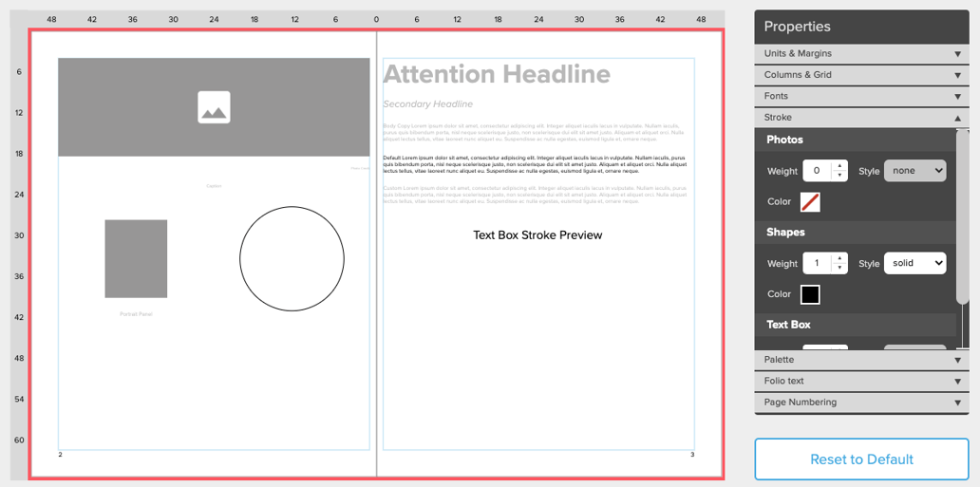Viewport: 980px width, 487px height.
Task: Click the Reset to Default button
Action: (x=861, y=459)
